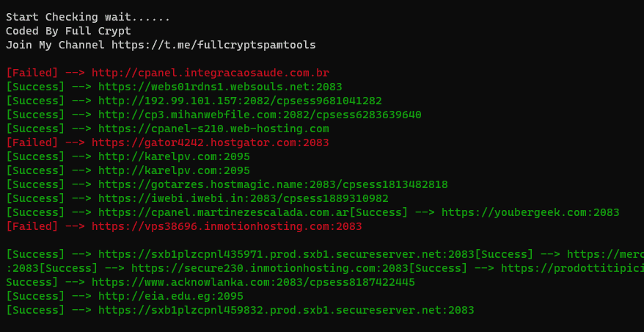Click the cpanel-s210.web-hosting.com URL
The width and height of the screenshot is (644, 332).
213,129
